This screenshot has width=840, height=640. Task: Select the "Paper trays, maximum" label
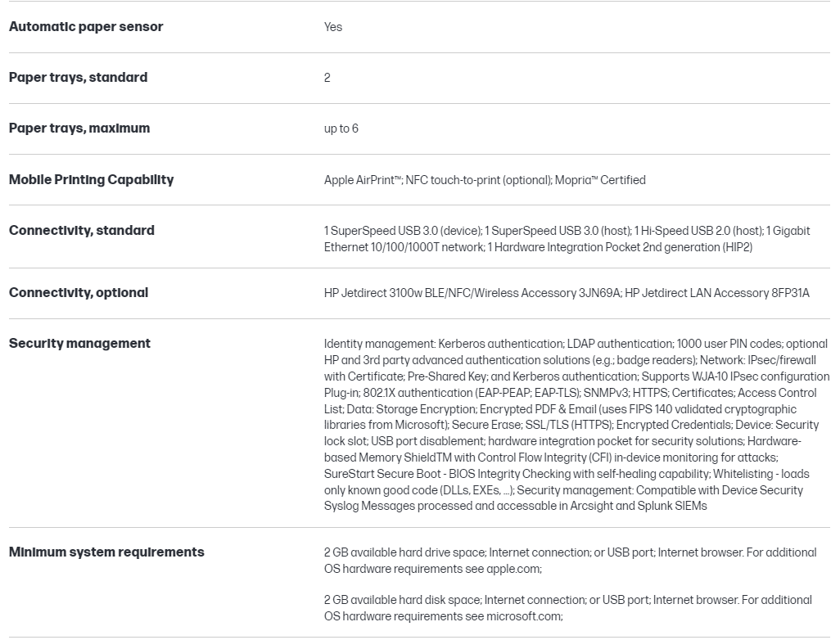79,128
